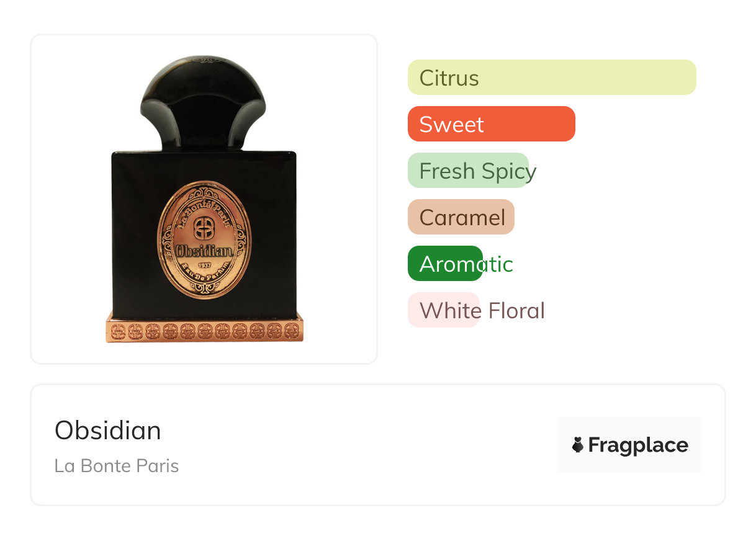This screenshot has height=536, width=756.
Task: Click the Fragplace bottle logo icon
Action: tap(578, 445)
